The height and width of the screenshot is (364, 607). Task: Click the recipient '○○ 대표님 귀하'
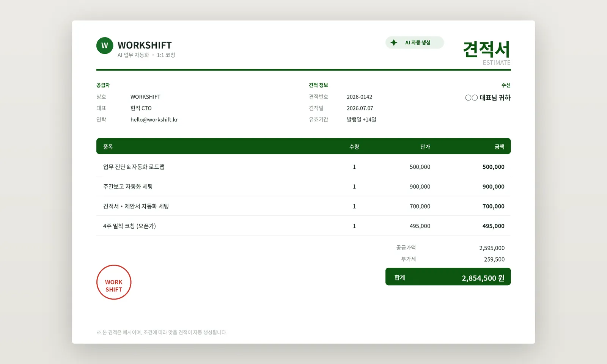488,97
